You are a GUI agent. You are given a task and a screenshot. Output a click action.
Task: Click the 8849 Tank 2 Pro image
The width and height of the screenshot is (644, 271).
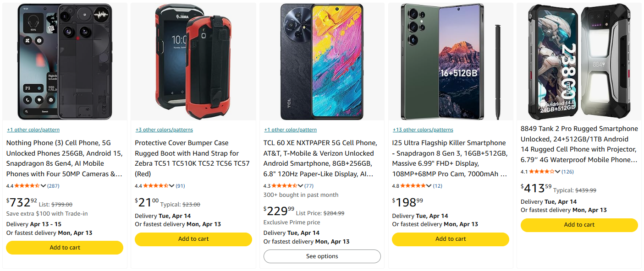click(579, 62)
